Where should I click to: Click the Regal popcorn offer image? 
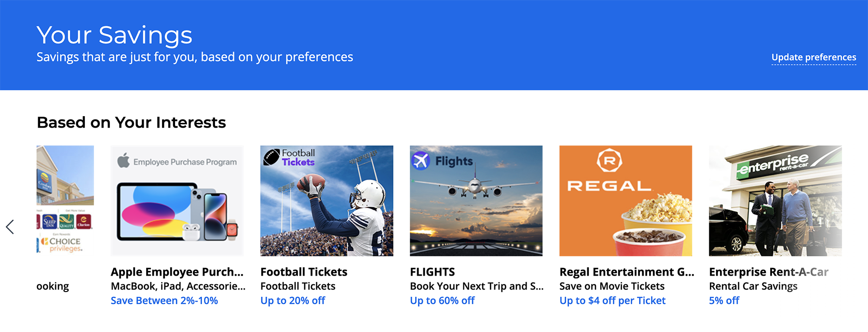pyautogui.click(x=625, y=200)
